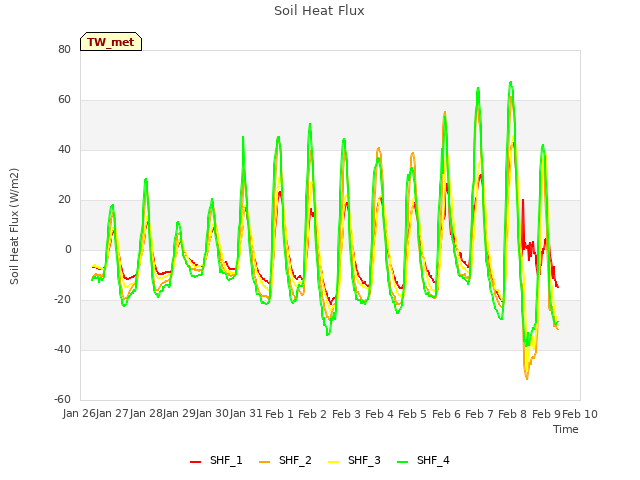Click the Jan 30 x-axis tick label
Image resolution: width=640 pixels, height=480 pixels.
pyautogui.click(x=213, y=413)
